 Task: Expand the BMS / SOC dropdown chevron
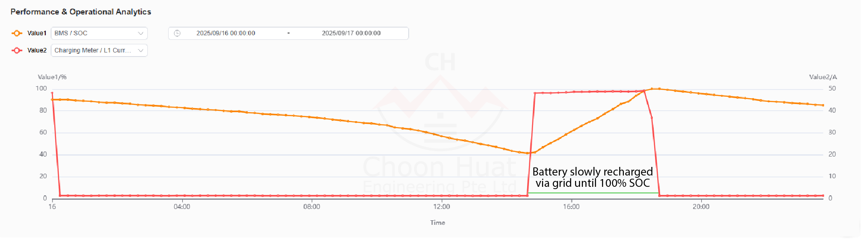pos(141,33)
